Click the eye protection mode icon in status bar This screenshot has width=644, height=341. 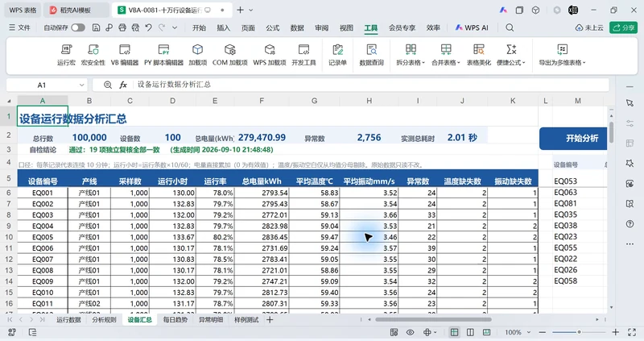[x=410, y=332]
